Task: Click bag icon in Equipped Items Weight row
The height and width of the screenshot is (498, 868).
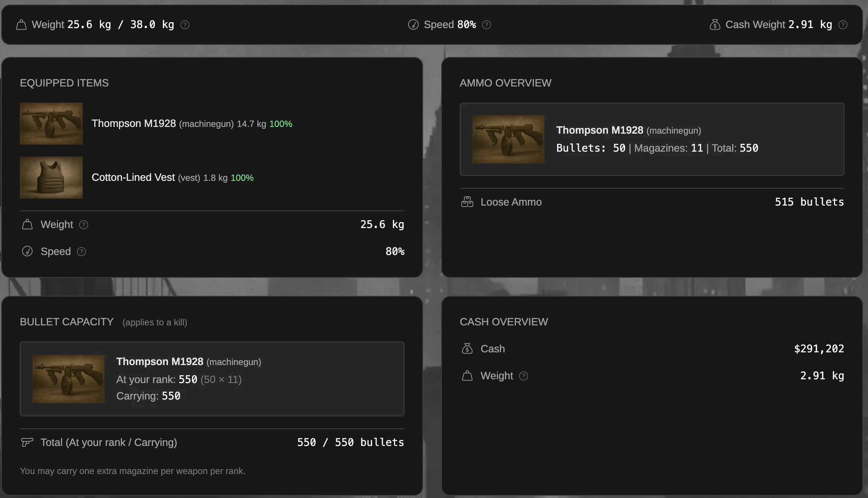Action: pyautogui.click(x=27, y=225)
